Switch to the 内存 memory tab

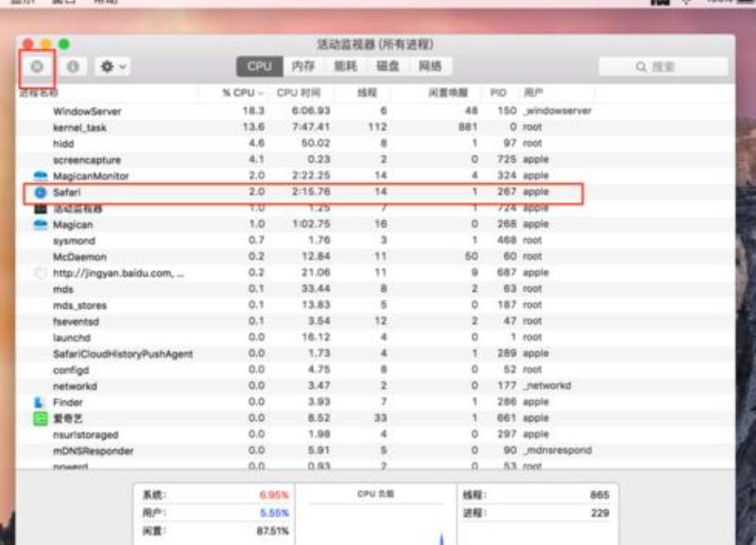click(303, 66)
